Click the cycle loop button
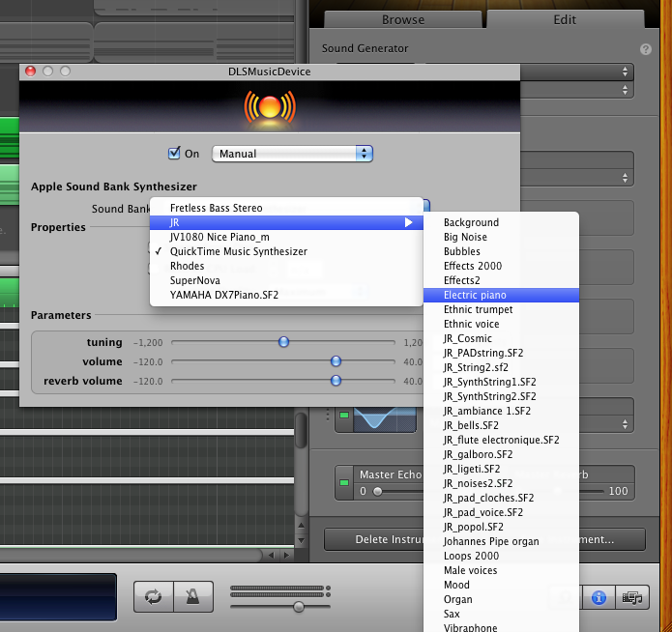This screenshot has height=632, width=672. 154,596
